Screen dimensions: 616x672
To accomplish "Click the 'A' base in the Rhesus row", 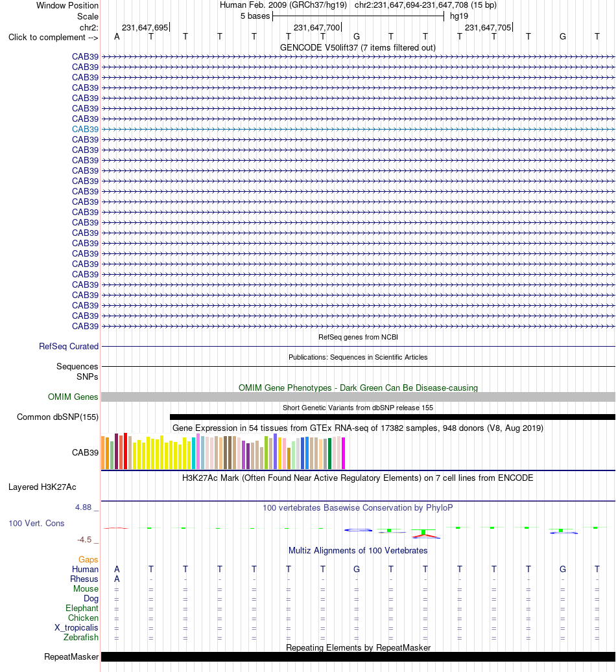I will 117,579.
